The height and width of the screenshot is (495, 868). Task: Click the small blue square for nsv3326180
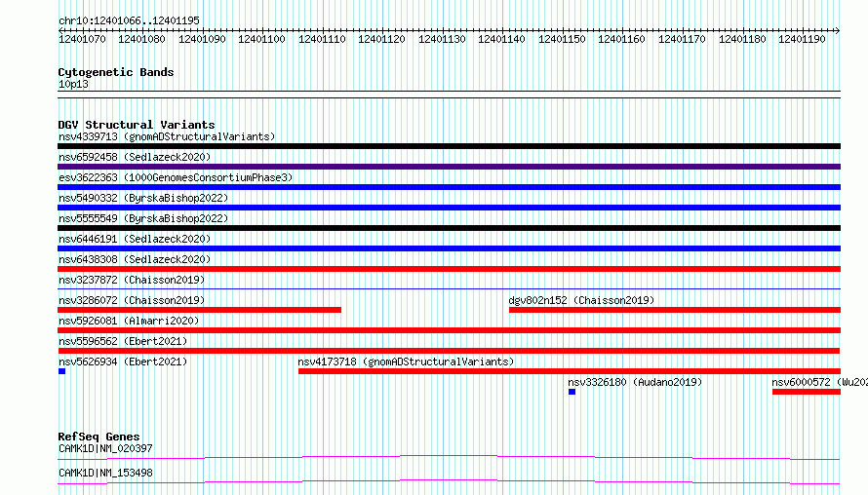coord(572,392)
